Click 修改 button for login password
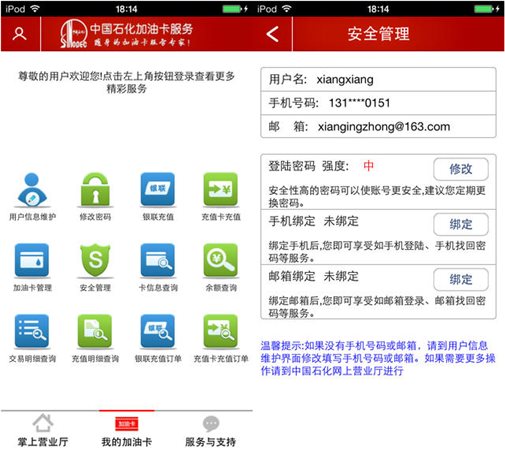505x450 pixels. pyautogui.click(x=461, y=169)
